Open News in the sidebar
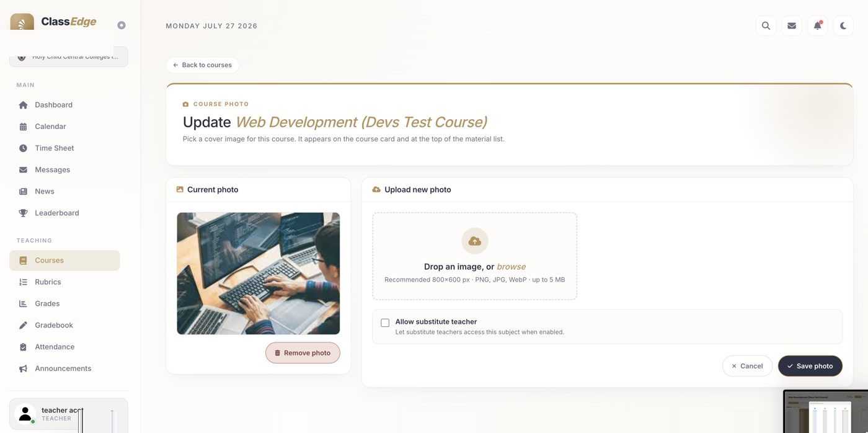This screenshot has height=433, width=868. (64, 192)
